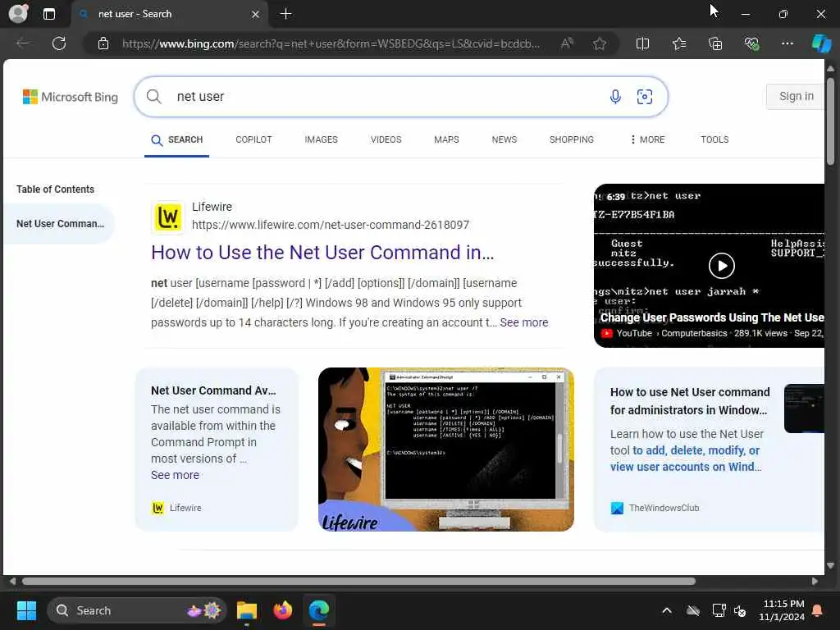Open the Lifewire command prompt illustration
The height and width of the screenshot is (630, 840).
pyautogui.click(x=445, y=449)
